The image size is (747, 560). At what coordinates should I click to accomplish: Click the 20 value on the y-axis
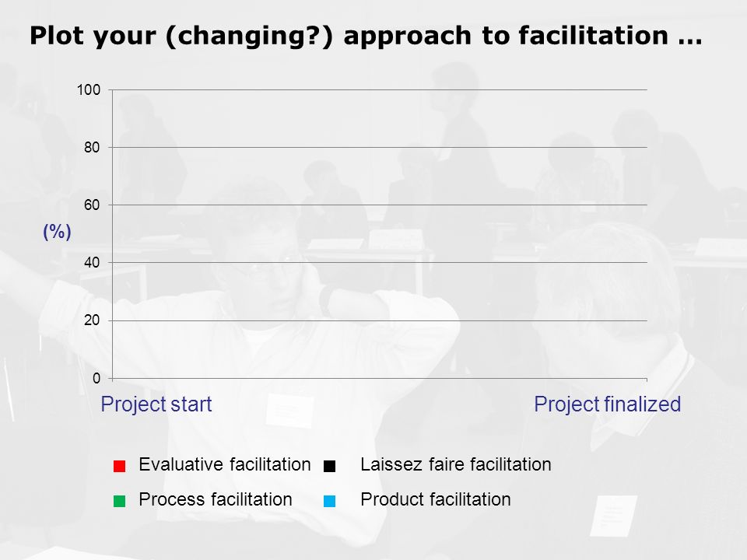(x=92, y=320)
